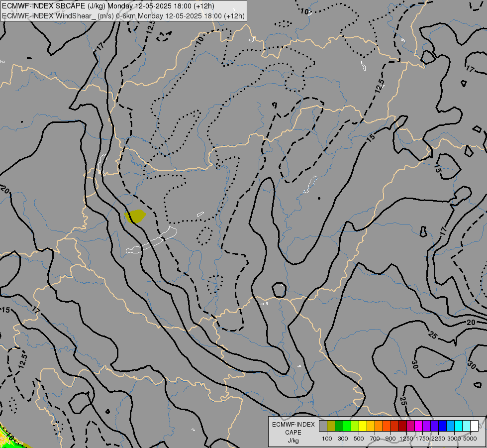Screen dimensions: 487x448
Task: Click the legend value 2250
Action: tap(438, 439)
